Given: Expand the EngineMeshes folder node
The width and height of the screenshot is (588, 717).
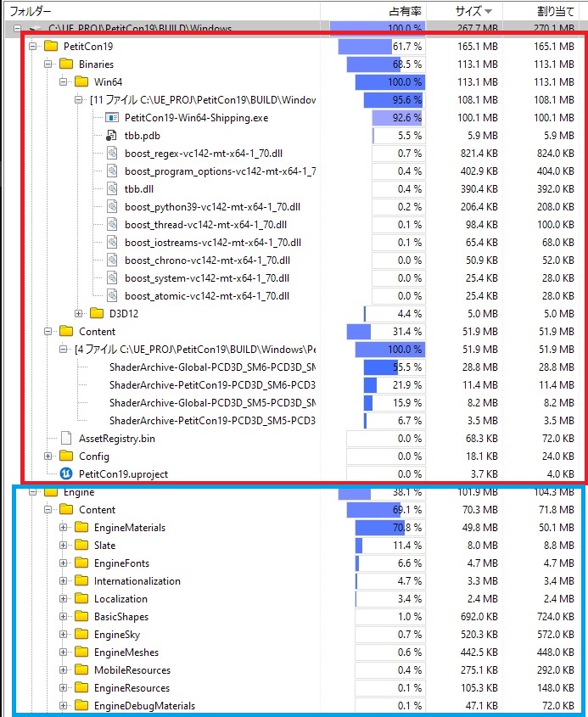Looking at the screenshot, I should click(x=63, y=652).
